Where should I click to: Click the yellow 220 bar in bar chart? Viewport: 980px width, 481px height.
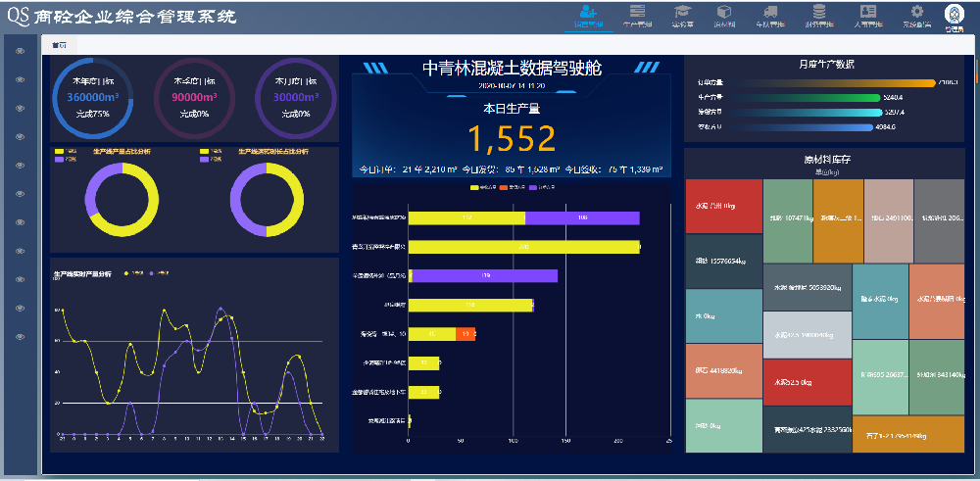click(523, 247)
